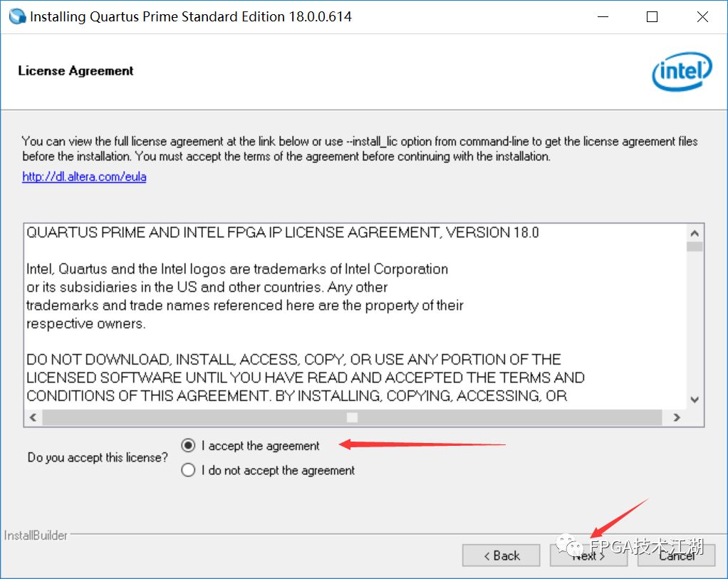Screen dimensions: 728x579
Task: Close the Quartus installer window
Action: pyautogui.click(x=702, y=16)
